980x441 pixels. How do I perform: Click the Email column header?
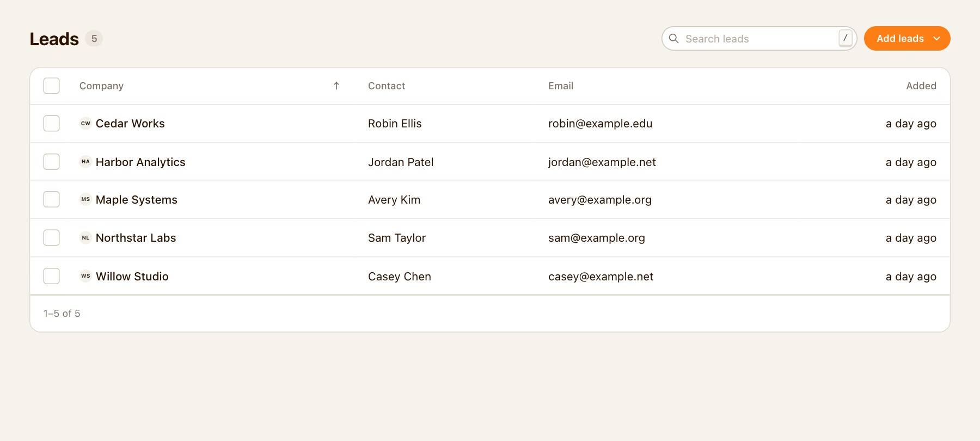(561, 86)
